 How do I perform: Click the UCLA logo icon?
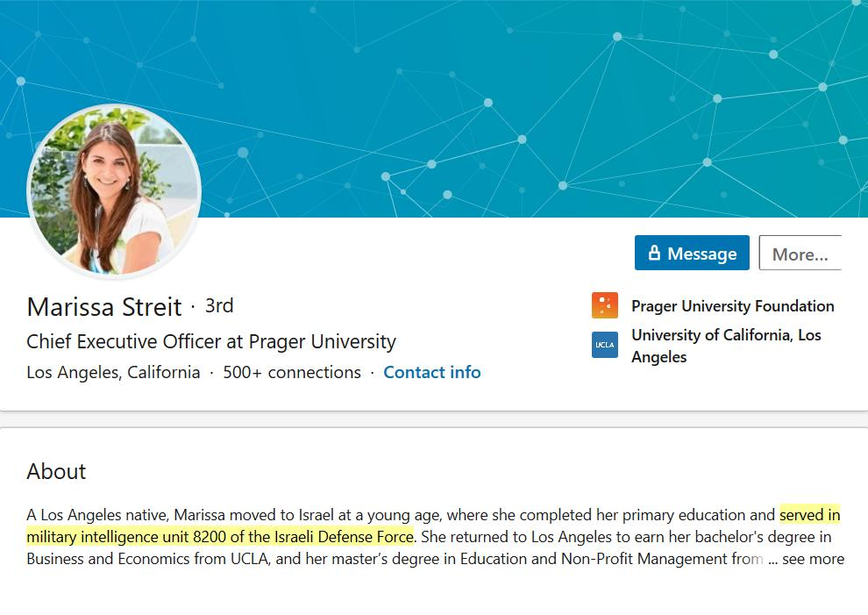point(605,345)
